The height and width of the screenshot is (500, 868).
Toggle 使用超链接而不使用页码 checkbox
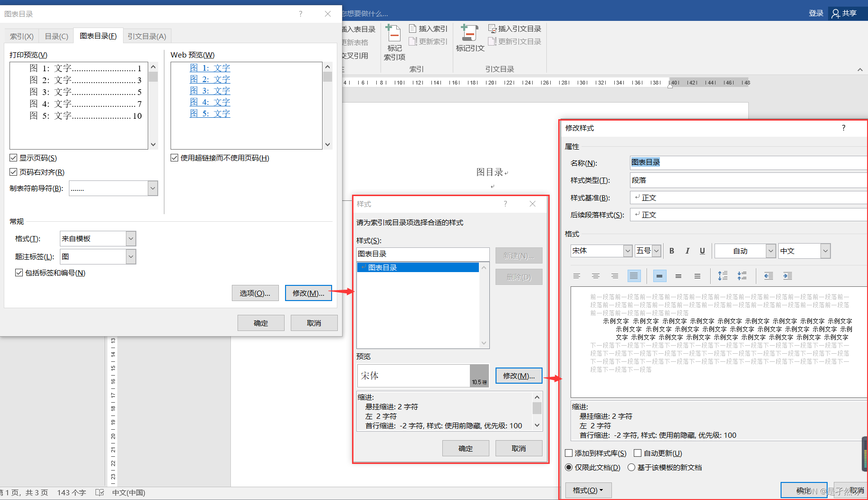click(x=174, y=158)
